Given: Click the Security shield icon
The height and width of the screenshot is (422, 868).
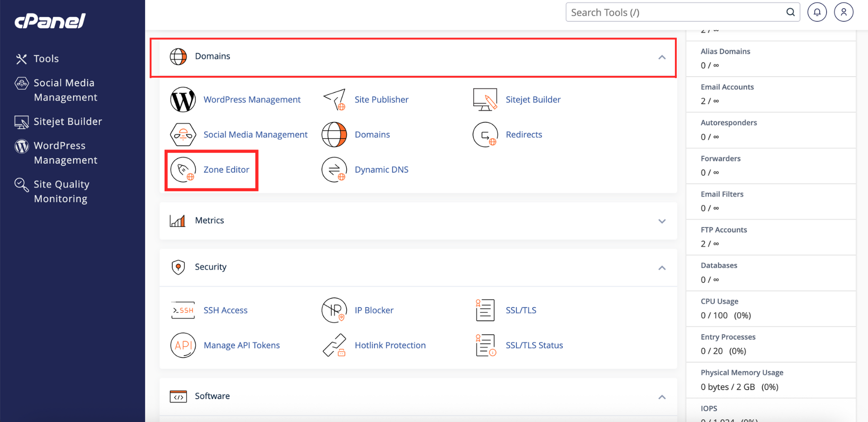Looking at the screenshot, I should pos(178,267).
